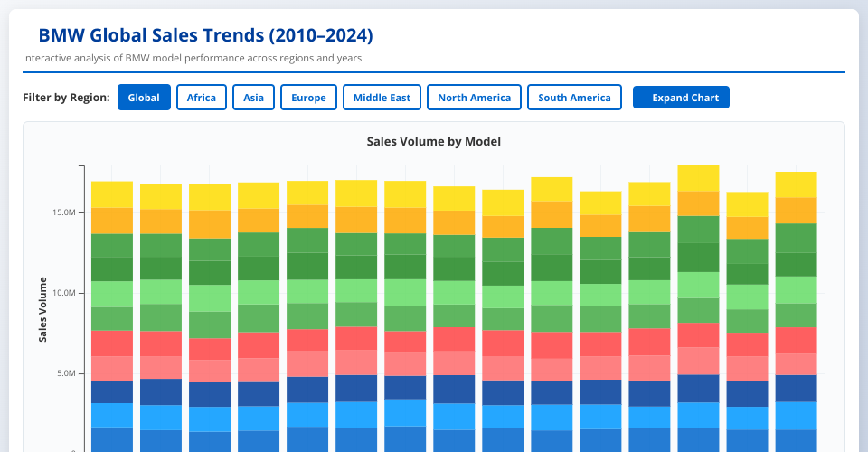
Task: Click the orange segment of the last bar
Action: [x=796, y=211]
